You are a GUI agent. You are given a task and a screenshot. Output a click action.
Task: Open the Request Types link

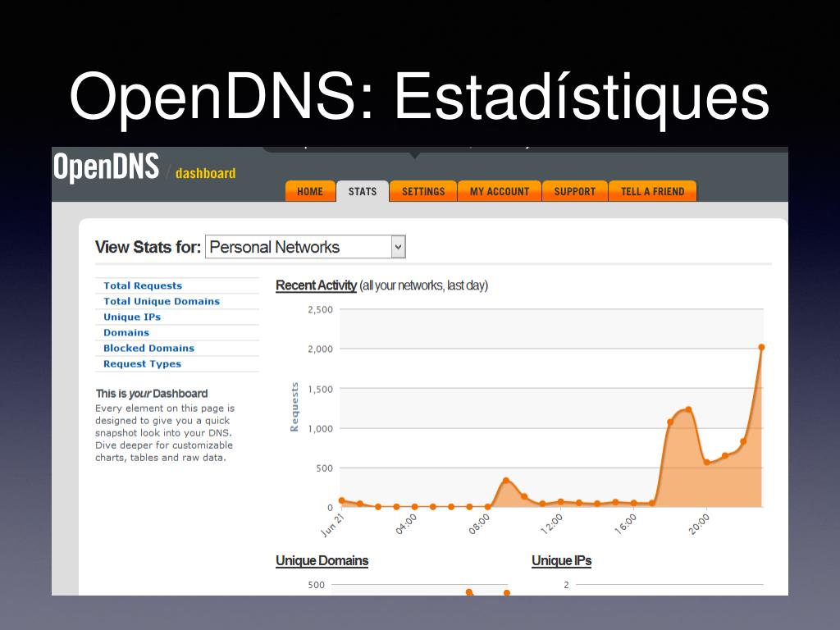point(142,363)
